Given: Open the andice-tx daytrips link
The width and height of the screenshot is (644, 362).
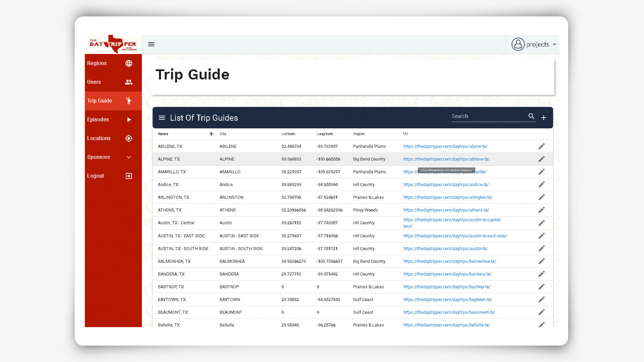Looking at the screenshot, I should point(446,185).
